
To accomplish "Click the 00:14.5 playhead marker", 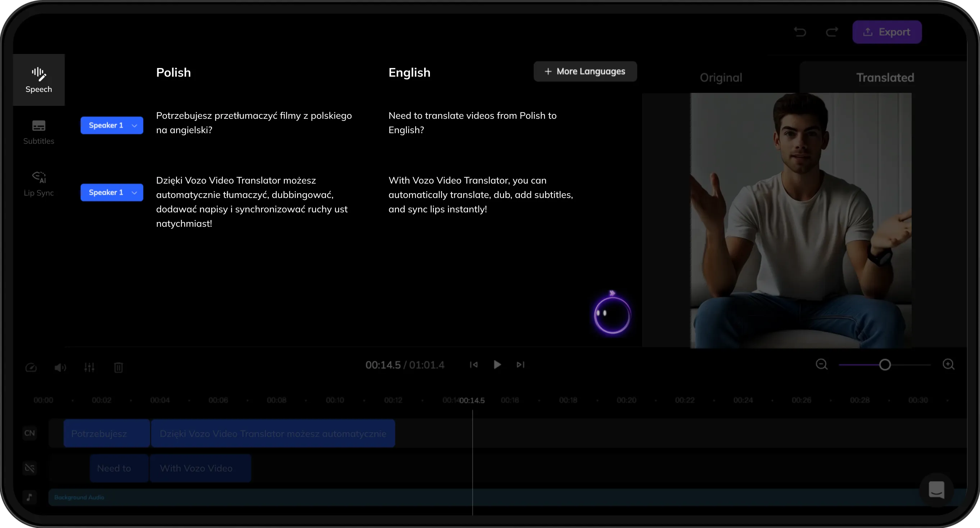I will pyautogui.click(x=472, y=401).
